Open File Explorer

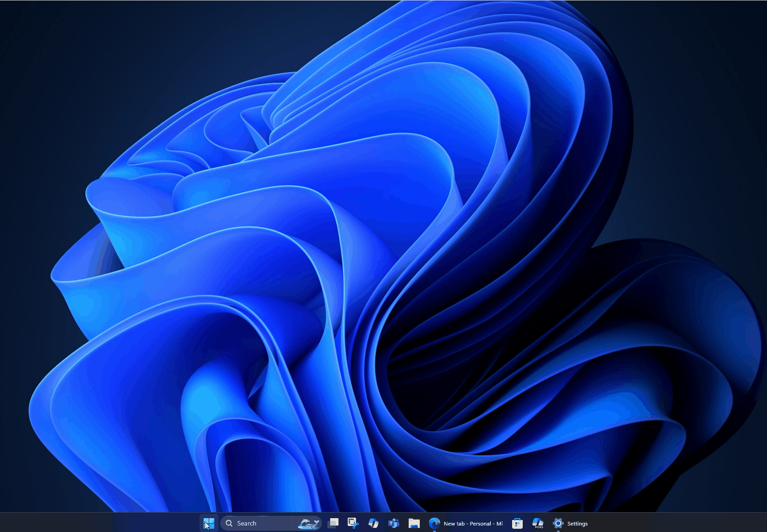tap(415, 523)
